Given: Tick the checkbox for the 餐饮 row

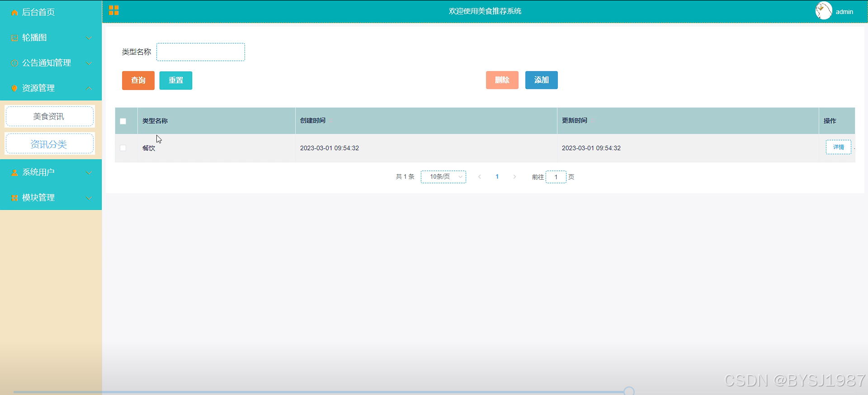Looking at the screenshot, I should coord(123,148).
